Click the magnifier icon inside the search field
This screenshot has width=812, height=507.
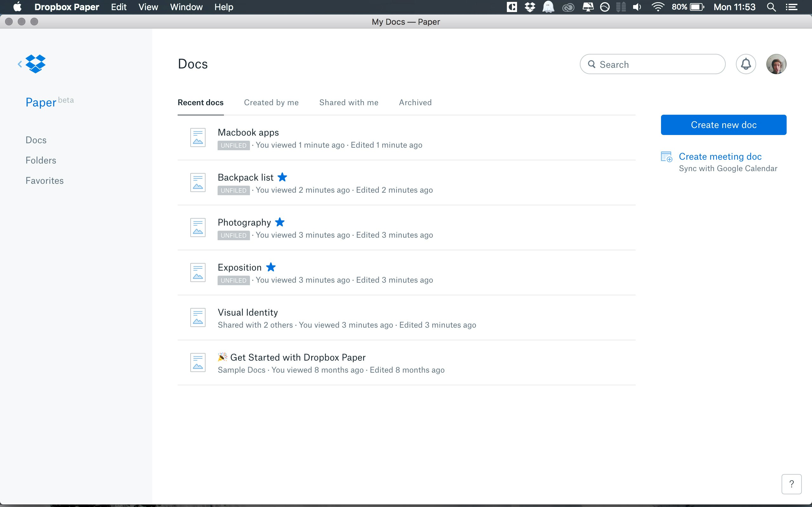[x=593, y=64]
